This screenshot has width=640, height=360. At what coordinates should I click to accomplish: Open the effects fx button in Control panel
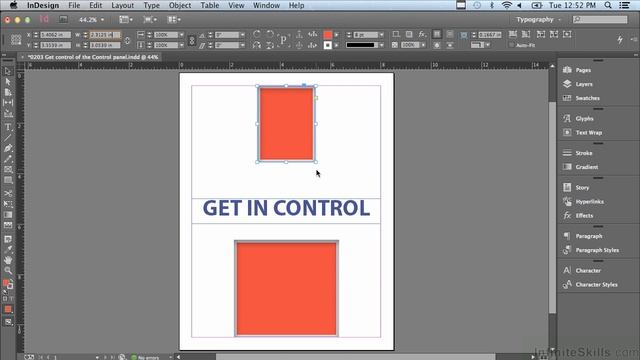pyautogui.click(x=422, y=34)
